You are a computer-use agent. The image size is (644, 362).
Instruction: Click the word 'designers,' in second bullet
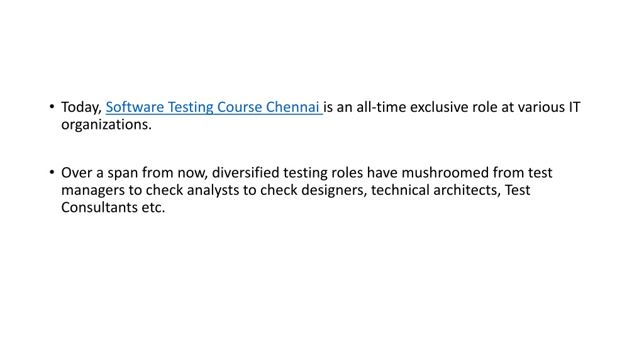(335, 190)
